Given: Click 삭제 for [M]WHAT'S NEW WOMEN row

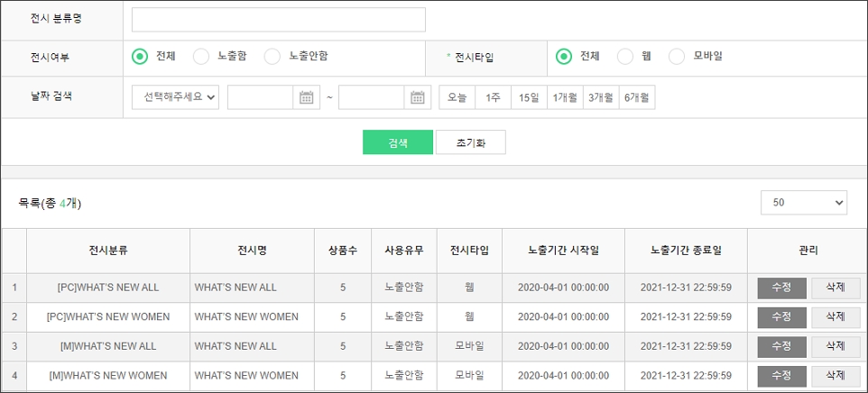Looking at the screenshot, I should click(x=836, y=376).
